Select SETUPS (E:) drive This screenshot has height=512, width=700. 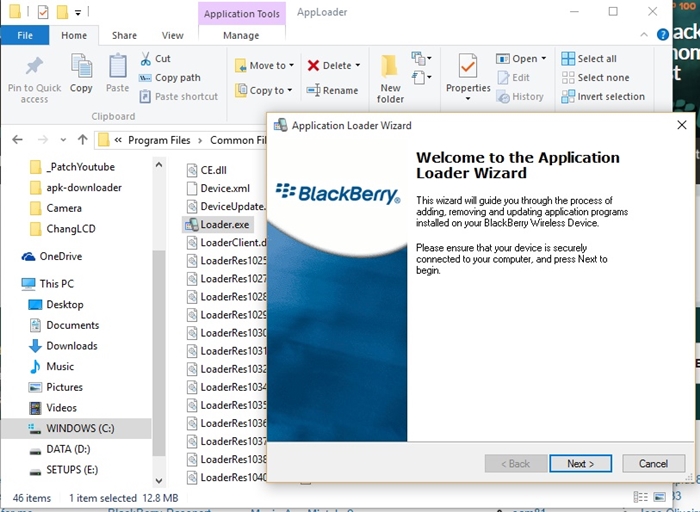click(x=64, y=470)
